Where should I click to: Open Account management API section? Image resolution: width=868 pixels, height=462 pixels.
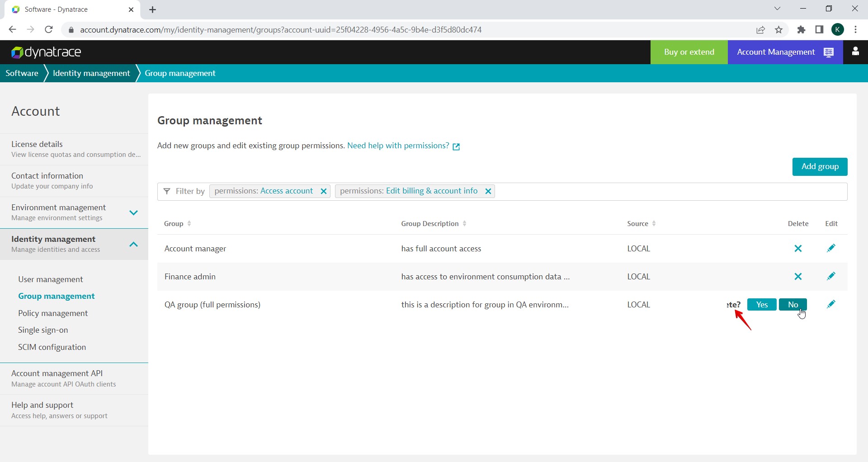[x=74, y=379]
